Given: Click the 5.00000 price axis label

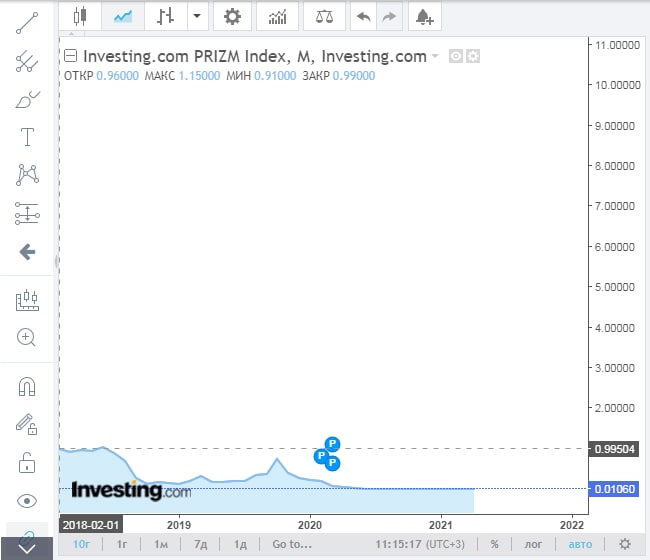Looking at the screenshot, I should click(615, 287).
